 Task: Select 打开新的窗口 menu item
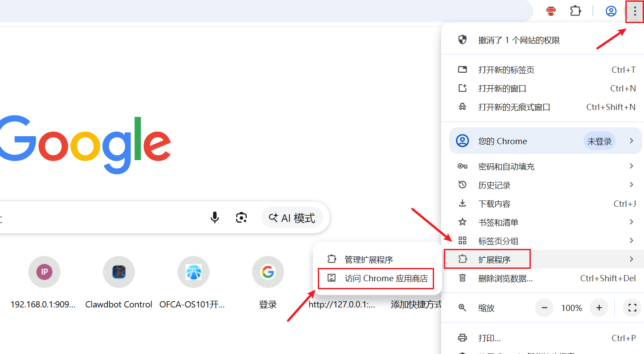pos(542,88)
